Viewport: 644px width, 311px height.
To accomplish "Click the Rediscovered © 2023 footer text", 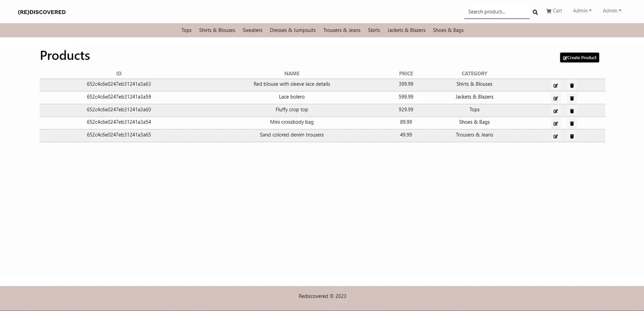I will (x=322, y=296).
